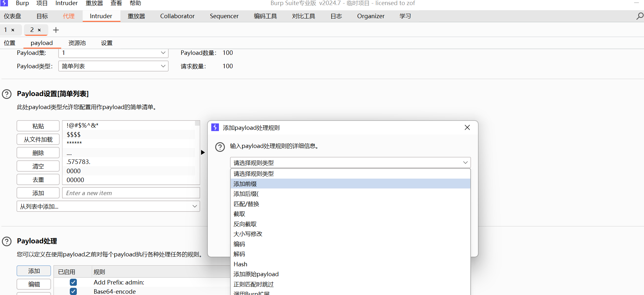644x295 pixels.
Task: Choose the 请选择规则类型 placeholder option
Action: click(x=350, y=174)
